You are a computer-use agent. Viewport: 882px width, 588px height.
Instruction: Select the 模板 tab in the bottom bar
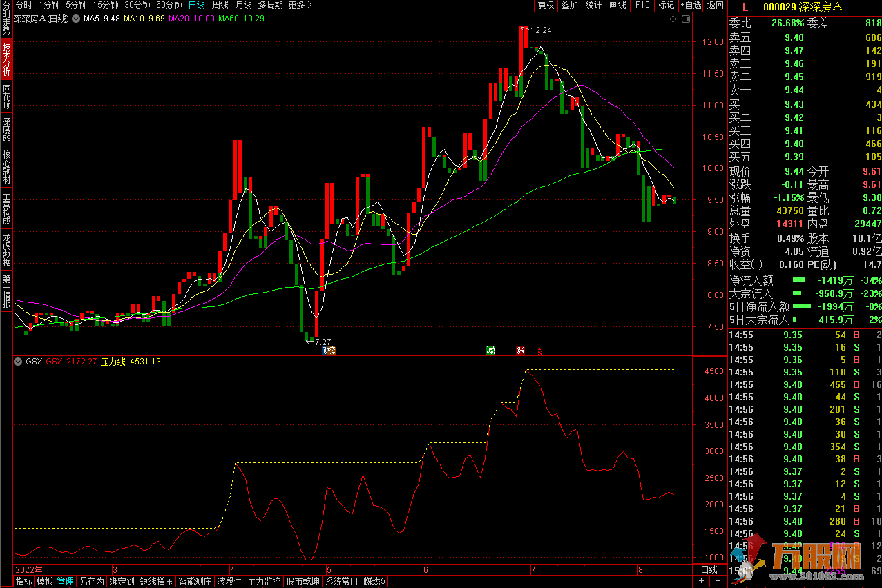[45, 581]
